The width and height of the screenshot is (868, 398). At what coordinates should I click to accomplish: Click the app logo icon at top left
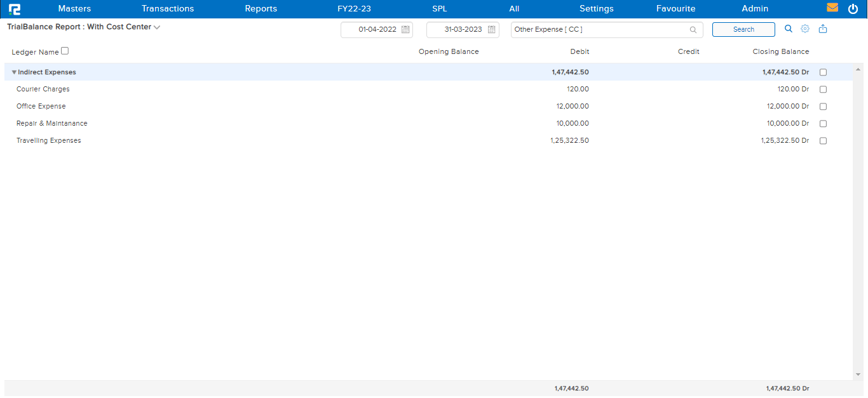pos(15,9)
